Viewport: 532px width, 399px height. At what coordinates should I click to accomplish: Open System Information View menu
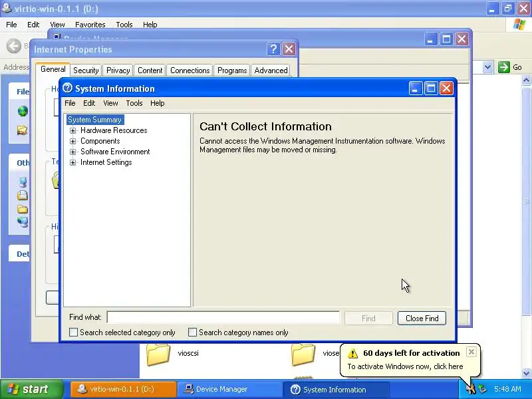(x=110, y=103)
